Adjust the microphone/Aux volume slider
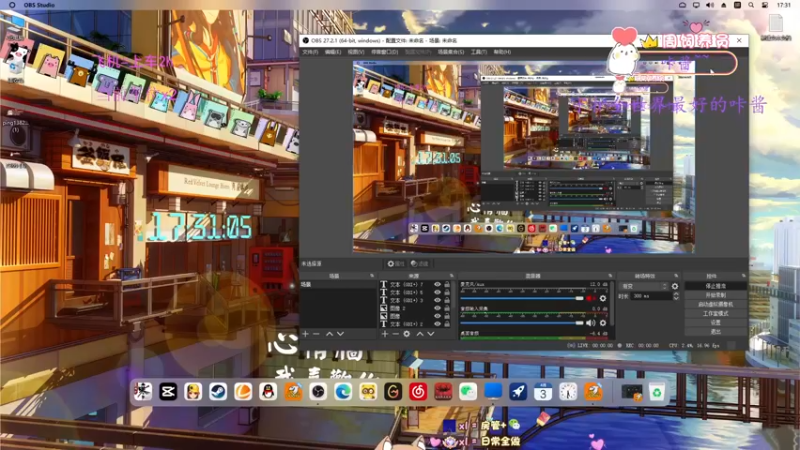 (x=521, y=298)
